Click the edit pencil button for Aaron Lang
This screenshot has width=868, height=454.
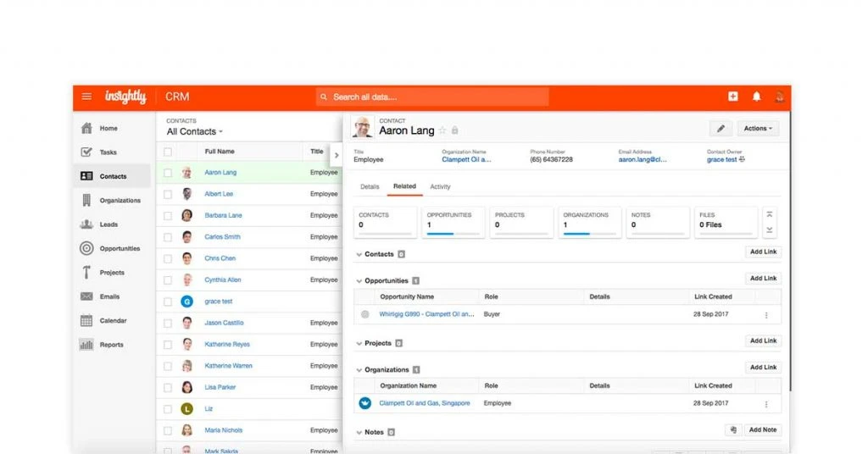[721, 128]
